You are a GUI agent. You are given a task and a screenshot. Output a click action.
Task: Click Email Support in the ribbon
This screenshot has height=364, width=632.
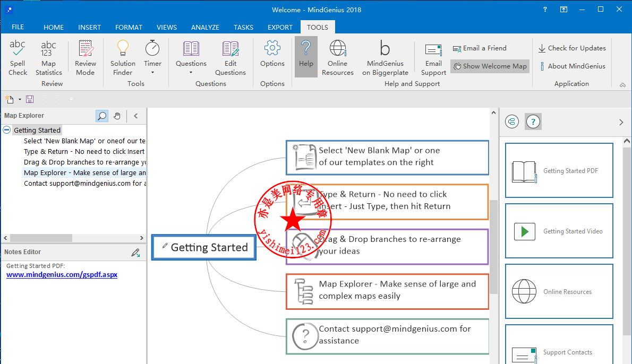coord(433,59)
